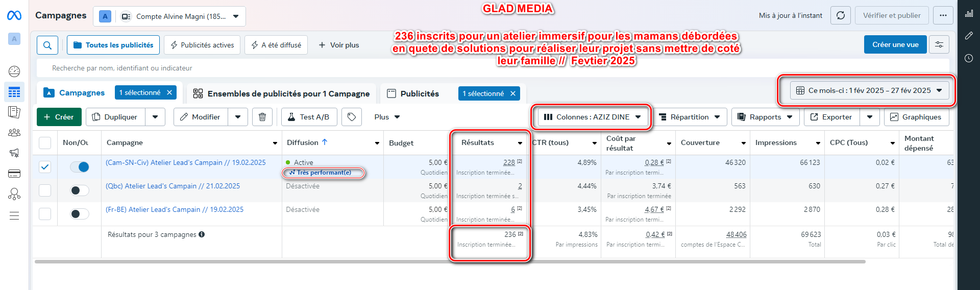The height and width of the screenshot is (290, 980).
Task: Open the three-dot more options menu
Action: click(x=943, y=15)
